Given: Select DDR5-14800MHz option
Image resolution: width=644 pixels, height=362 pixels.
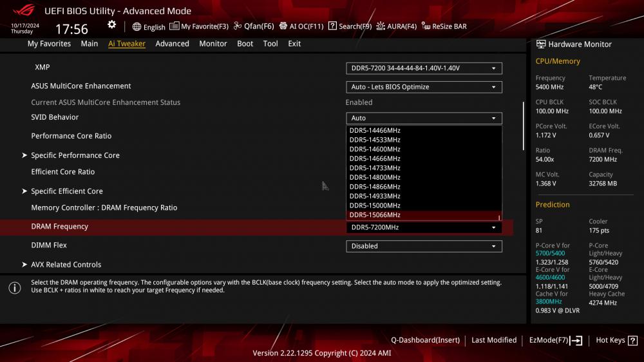Looking at the screenshot, I should click(424, 178).
